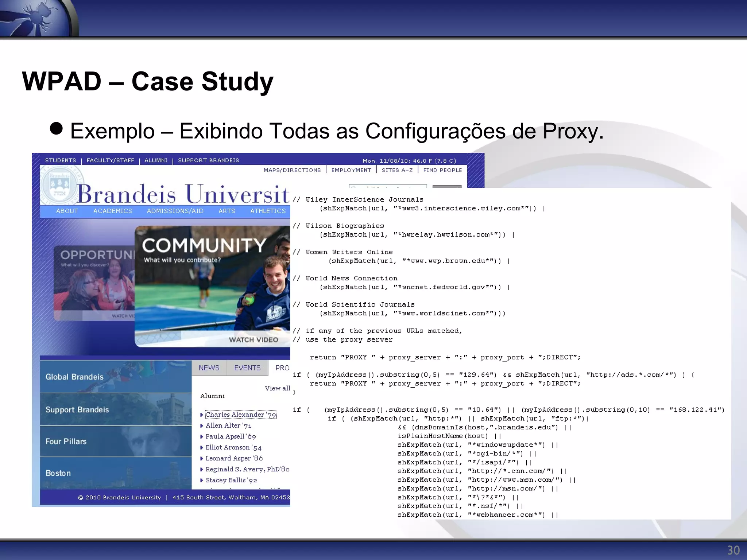Click the 2010 Brandeis University copyright text
Viewport: 747px width, 560px height.
(119, 497)
